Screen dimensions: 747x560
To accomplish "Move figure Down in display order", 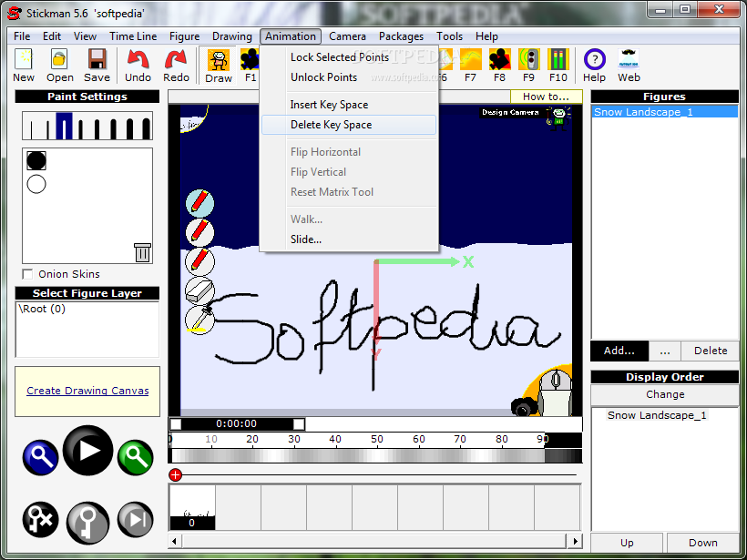I will 702,543.
